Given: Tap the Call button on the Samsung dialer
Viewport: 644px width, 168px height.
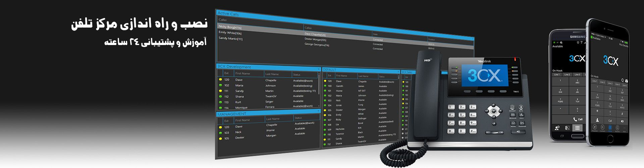Looking at the screenshot, I should tap(578, 119).
